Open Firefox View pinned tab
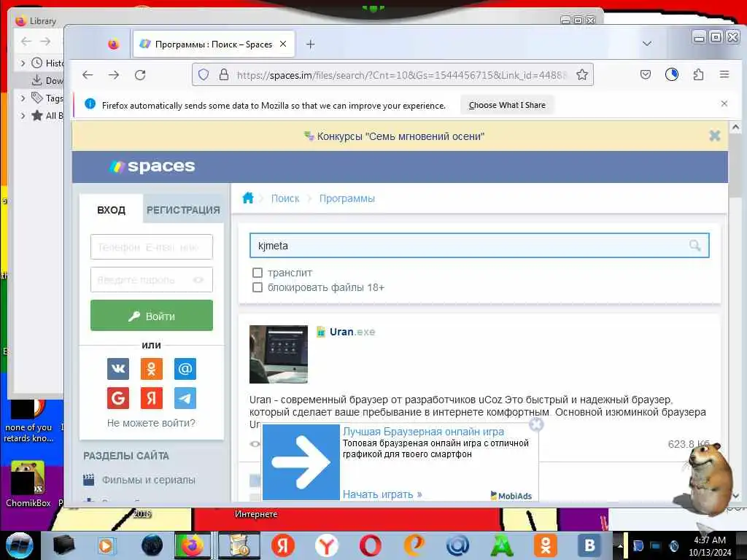 113,44
